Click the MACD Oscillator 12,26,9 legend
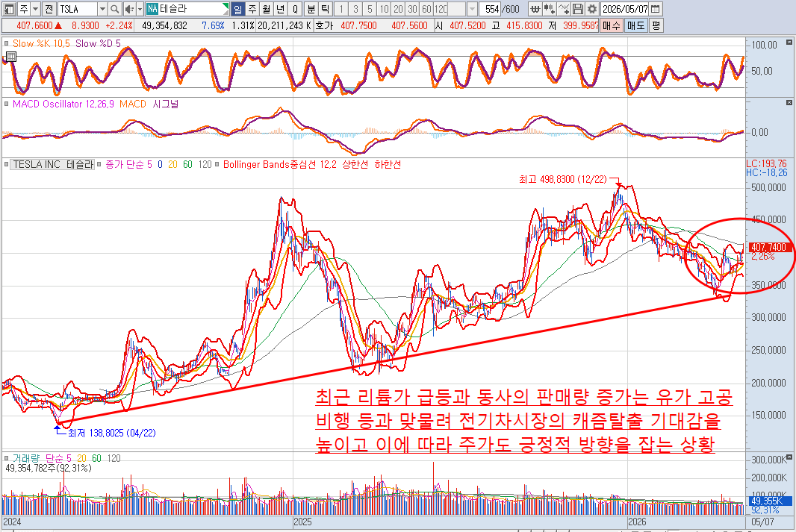The image size is (796, 532). coord(63,104)
